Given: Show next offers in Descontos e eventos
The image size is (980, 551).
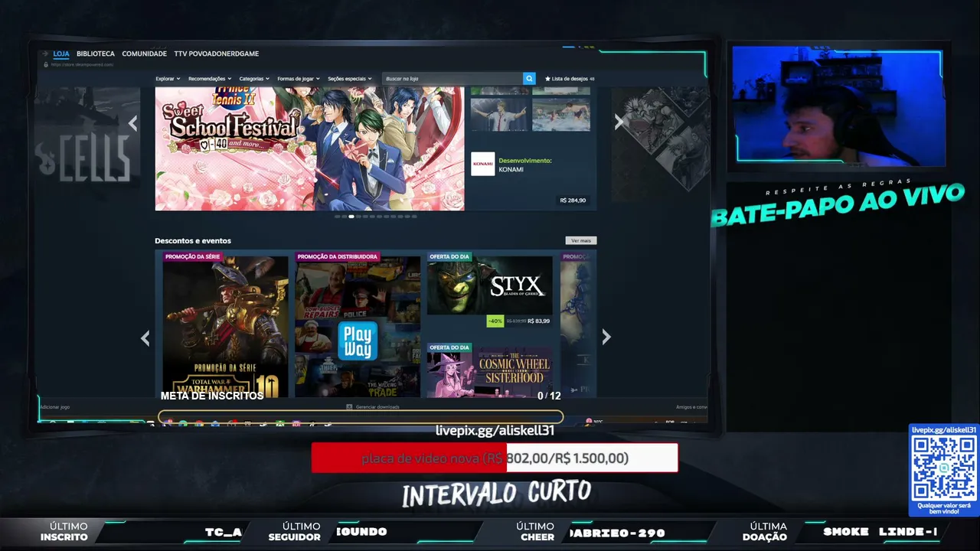Looking at the screenshot, I should pyautogui.click(x=606, y=337).
